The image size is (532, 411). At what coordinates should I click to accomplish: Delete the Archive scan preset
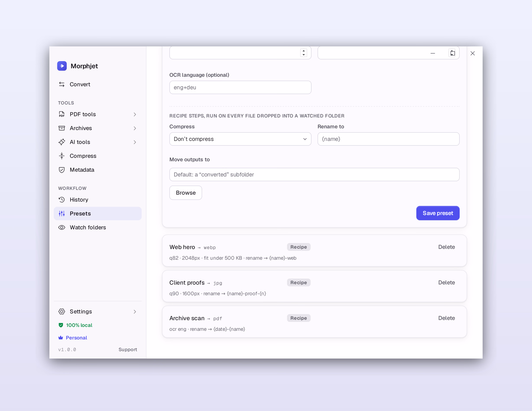(x=446, y=318)
